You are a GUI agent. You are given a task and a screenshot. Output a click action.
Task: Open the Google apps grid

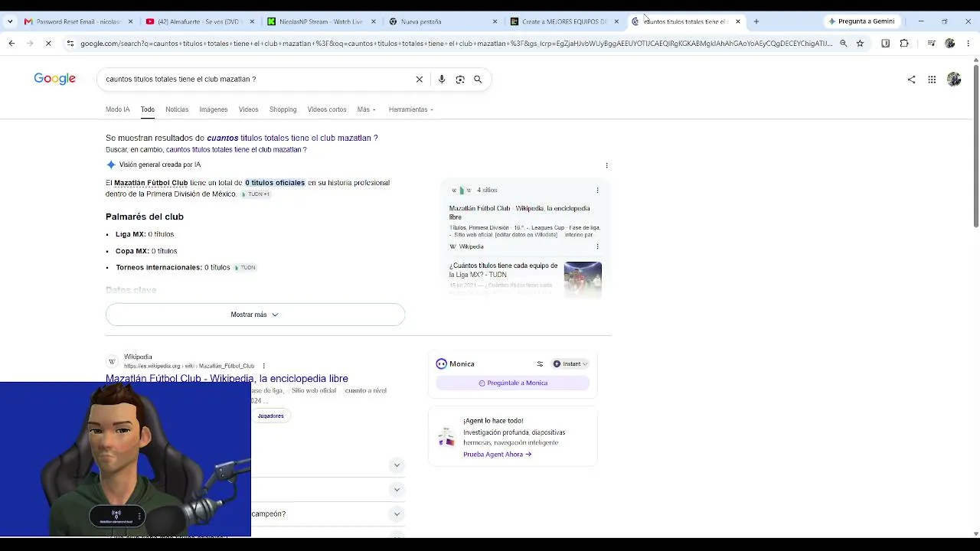pos(932,80)
